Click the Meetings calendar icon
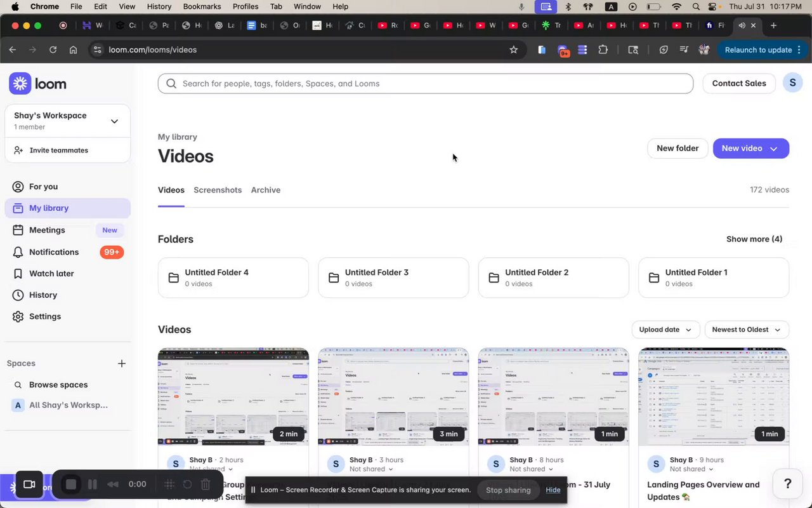 coord(18,230)
